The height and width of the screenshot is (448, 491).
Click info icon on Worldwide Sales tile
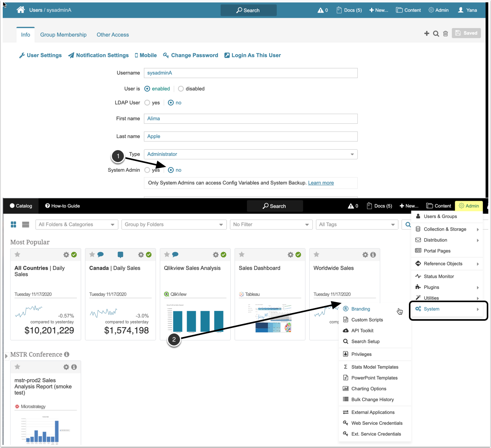coord(373,255)
